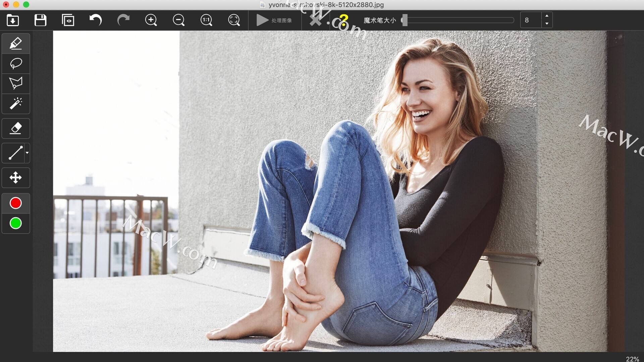
Task: Set zoom to 1:1 actual size
Action: tap(206, 20)
